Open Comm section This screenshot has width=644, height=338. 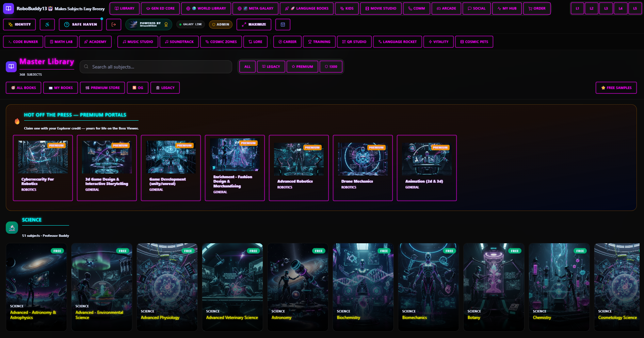click(417, 9)
